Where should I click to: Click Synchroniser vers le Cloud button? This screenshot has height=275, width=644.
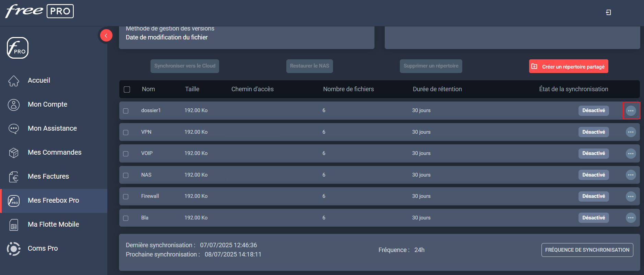pyautogui.click(x=185, y=66)
